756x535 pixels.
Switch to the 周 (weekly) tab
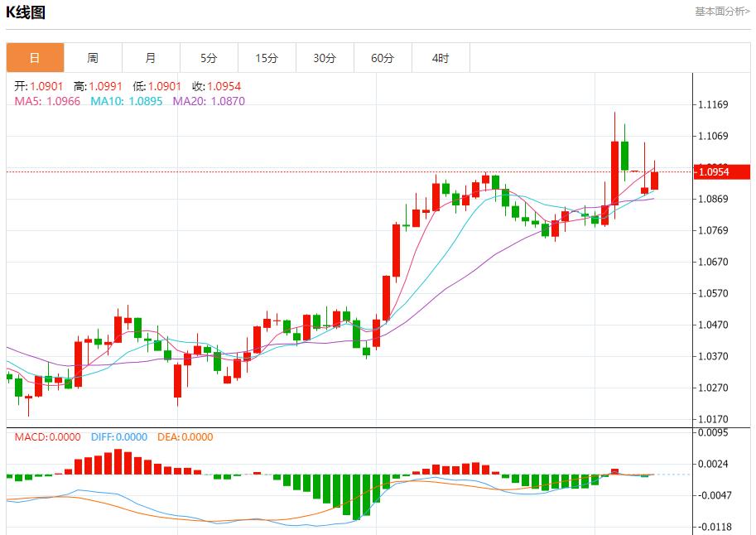(93, 58)
